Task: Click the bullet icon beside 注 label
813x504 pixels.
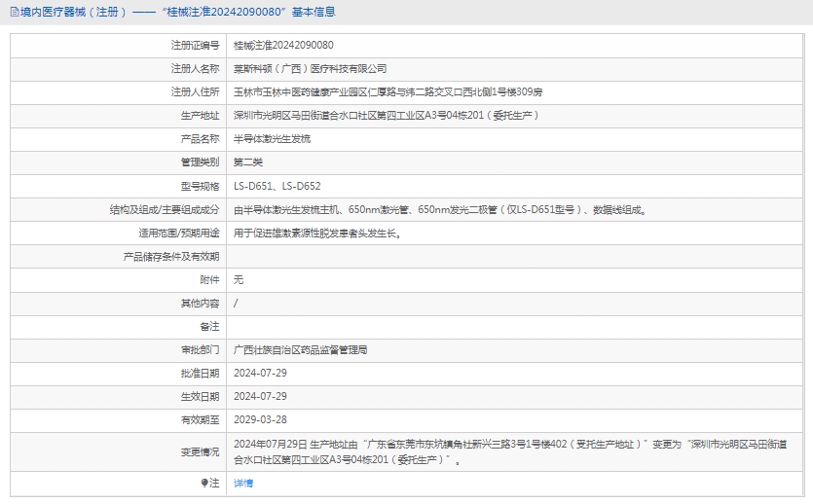Action: click(x=204, y=483)
